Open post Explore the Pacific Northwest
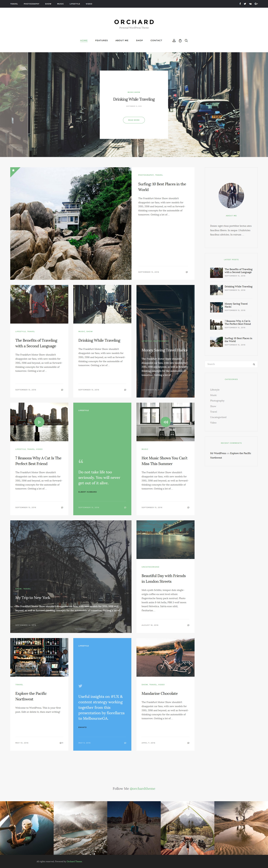The image size is (268, 868). (x=31, y=696)
